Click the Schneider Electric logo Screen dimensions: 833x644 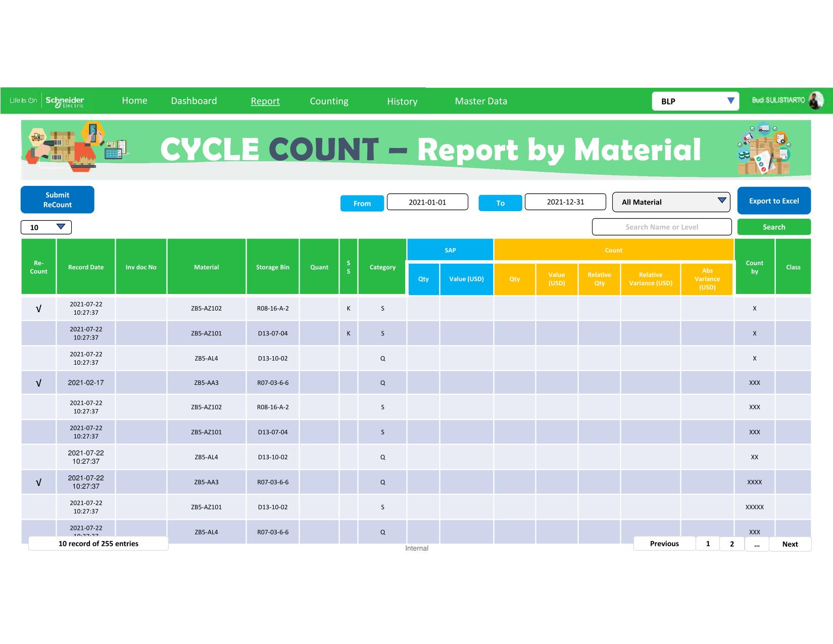(x=65, y=101)
